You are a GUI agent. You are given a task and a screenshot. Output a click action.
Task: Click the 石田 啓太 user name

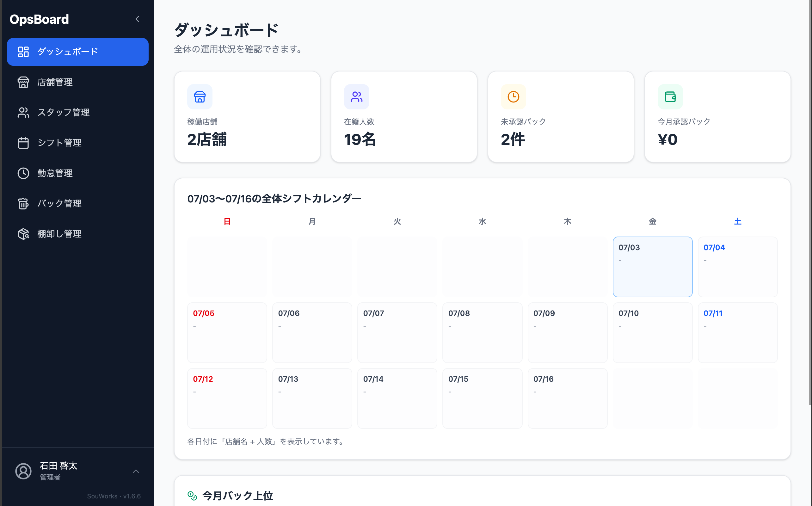(x=58, y=466)
